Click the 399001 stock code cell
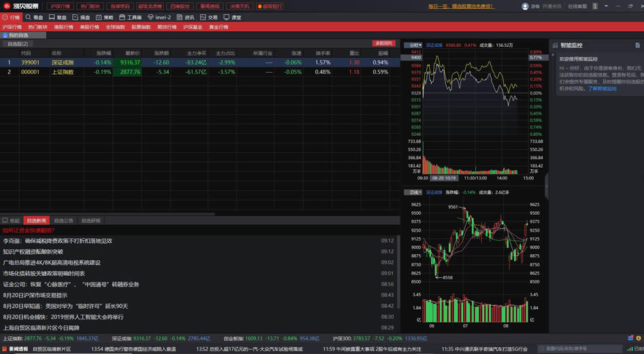644x354 pixels. point(31,63)
